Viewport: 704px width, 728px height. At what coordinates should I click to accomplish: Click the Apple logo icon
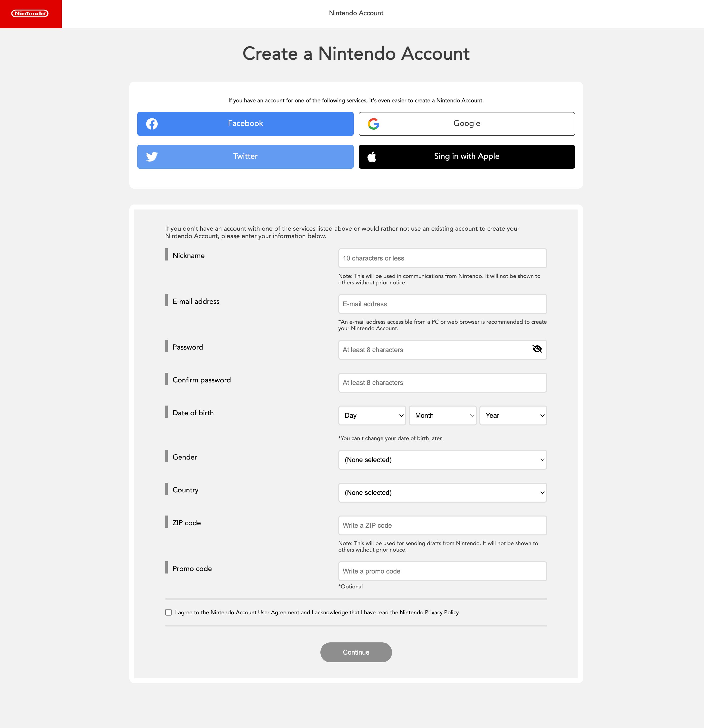click(372, 157)
